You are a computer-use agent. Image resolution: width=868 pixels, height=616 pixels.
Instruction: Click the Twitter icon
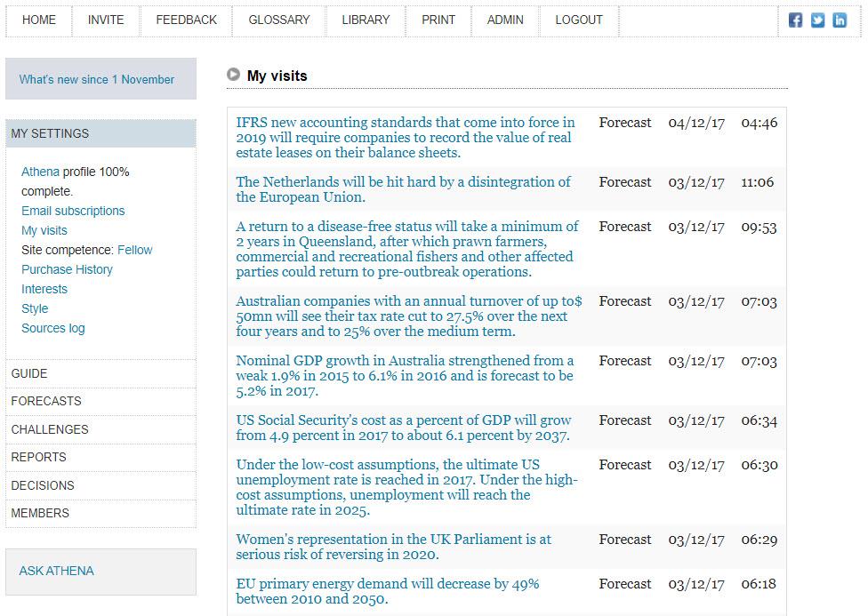(817, 20)
